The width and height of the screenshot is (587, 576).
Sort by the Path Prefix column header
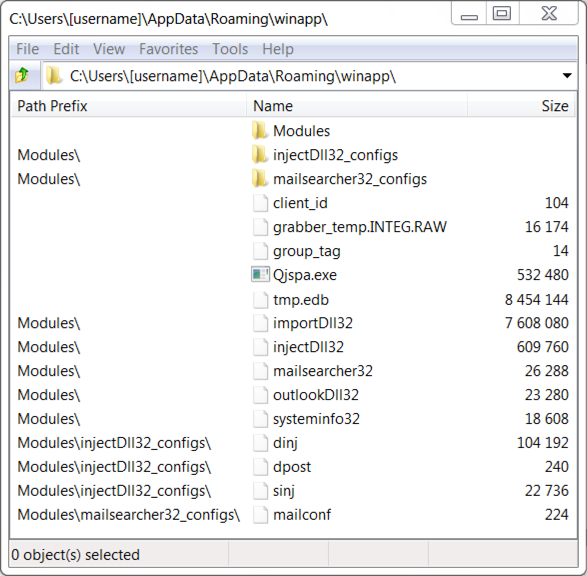click(x=128, y=106)
